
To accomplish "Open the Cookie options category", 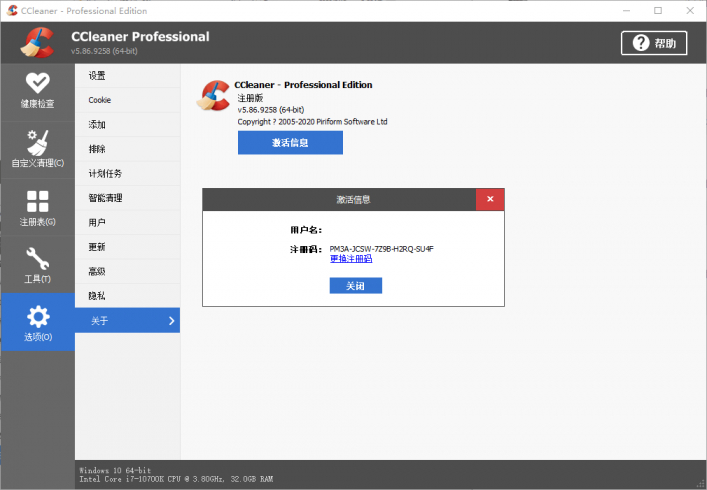I will tap(128, 100).
